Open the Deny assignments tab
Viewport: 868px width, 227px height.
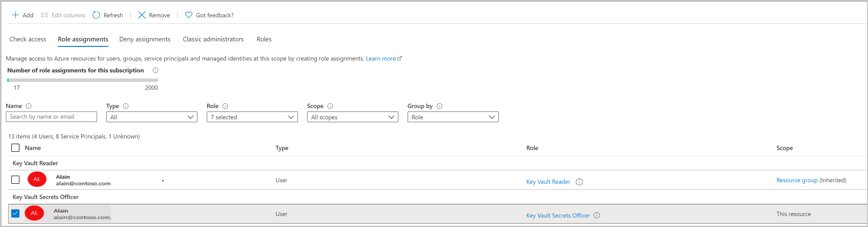145,39
